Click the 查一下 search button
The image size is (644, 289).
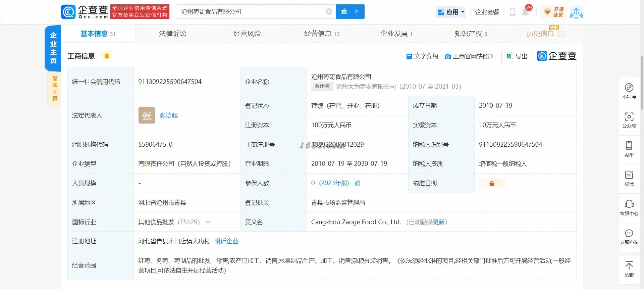click(350, 11)
